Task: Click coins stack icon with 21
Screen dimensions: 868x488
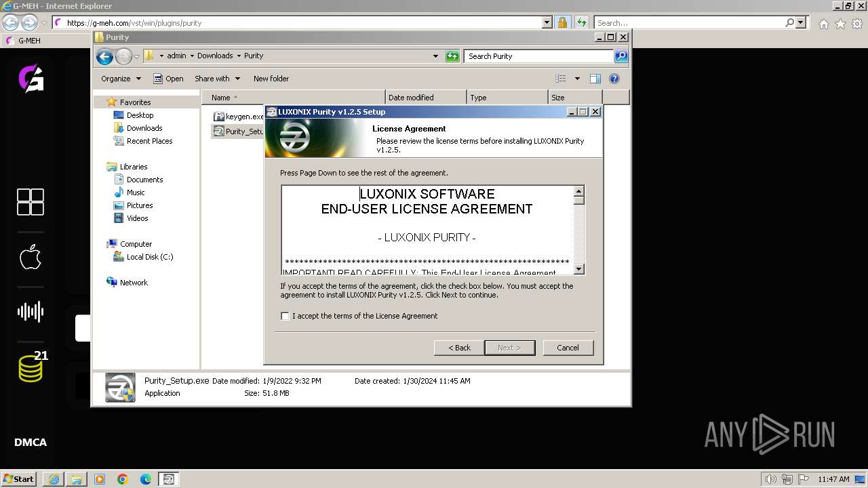Action: (x=32, y=367)
